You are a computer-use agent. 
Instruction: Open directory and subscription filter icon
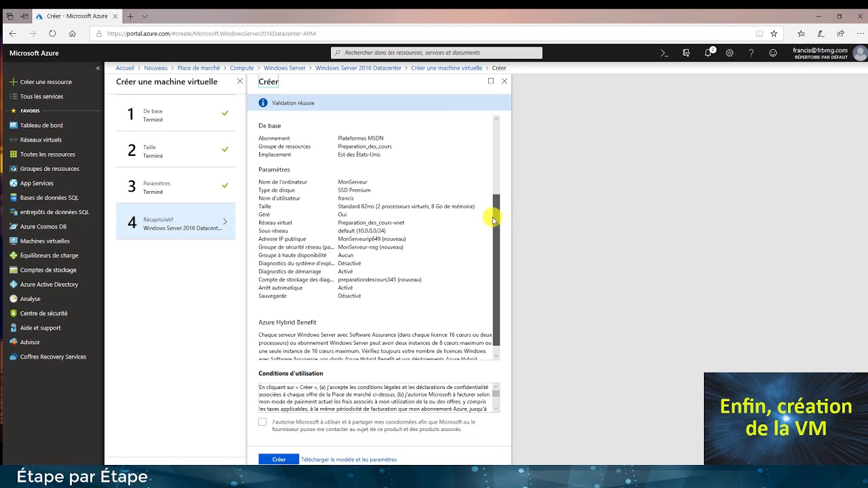pos(686,53)
